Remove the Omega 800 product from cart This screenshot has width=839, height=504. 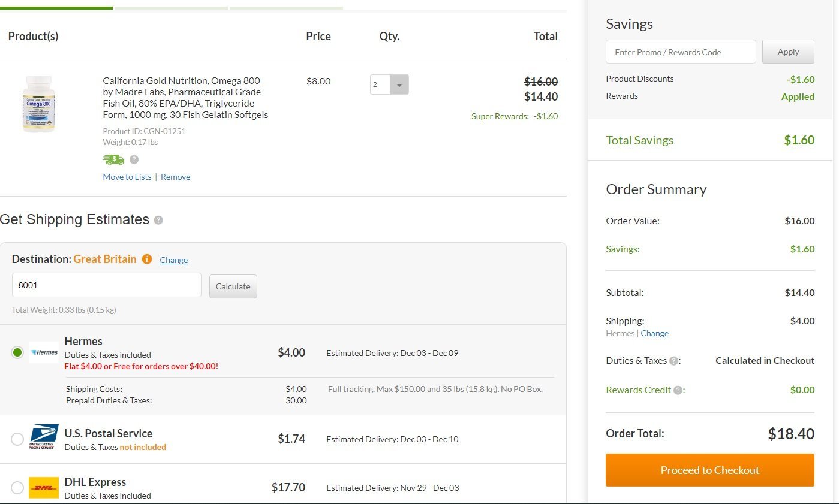[x=175, y=177]
